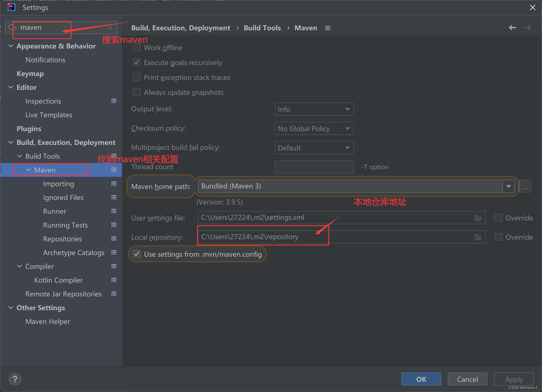Open the Output level dropdown
The height and width of the screenshot is (392, 542).
point(314,109)
